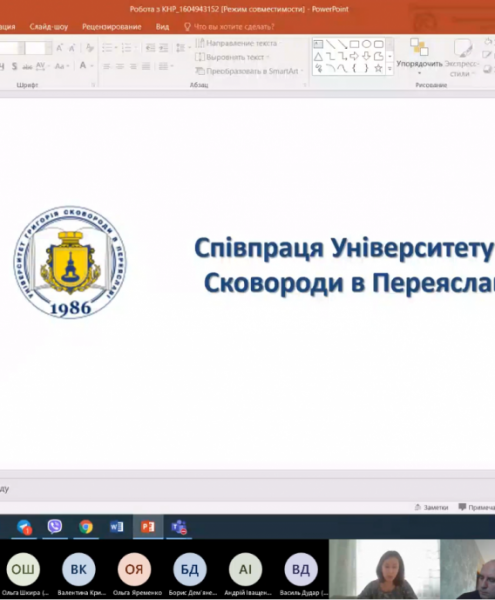
Task: Select elbow connector shape
Action: [x=331, y=57]
